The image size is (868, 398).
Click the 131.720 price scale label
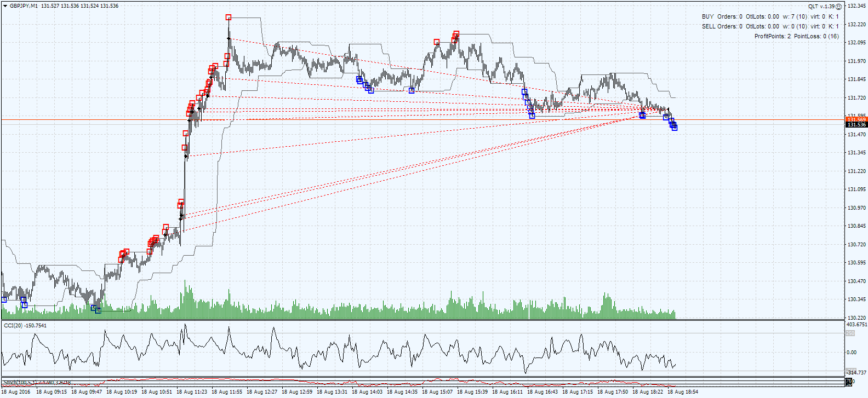tap(856, 98)
